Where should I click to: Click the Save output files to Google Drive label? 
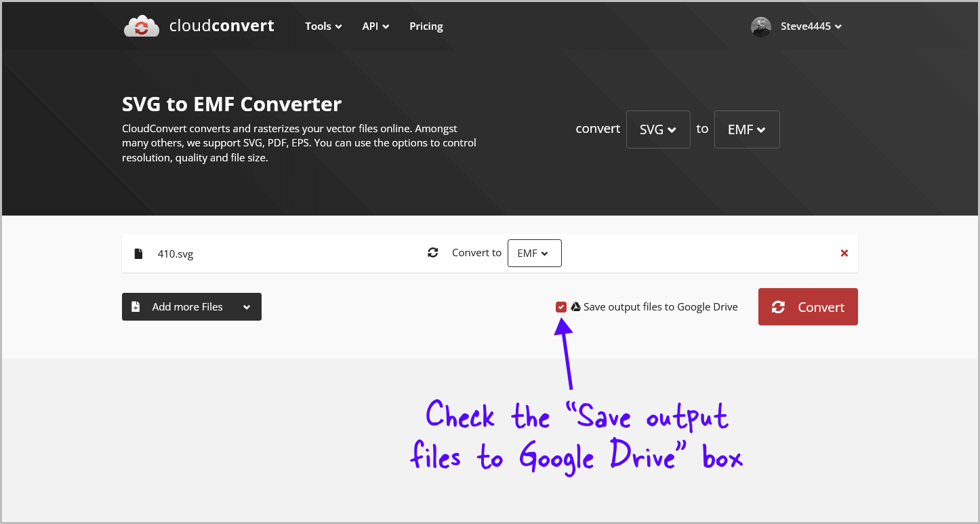(x=661, y=307)
